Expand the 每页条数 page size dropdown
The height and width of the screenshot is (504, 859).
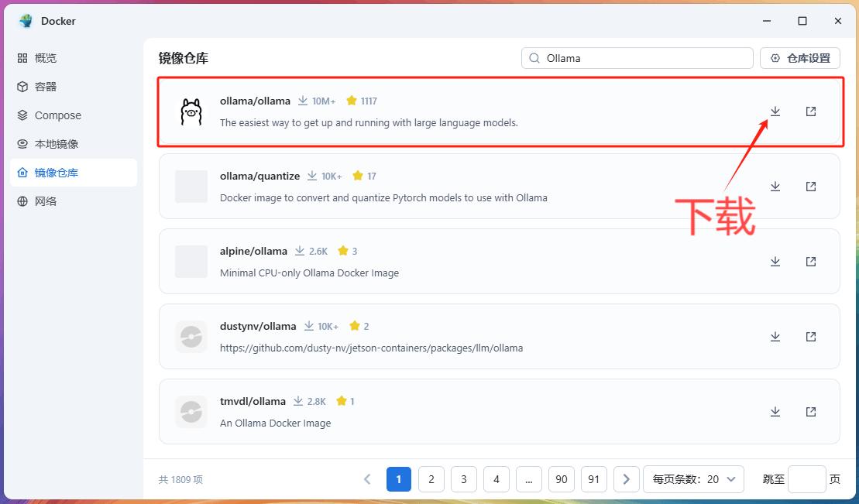(x=693, y=479)
